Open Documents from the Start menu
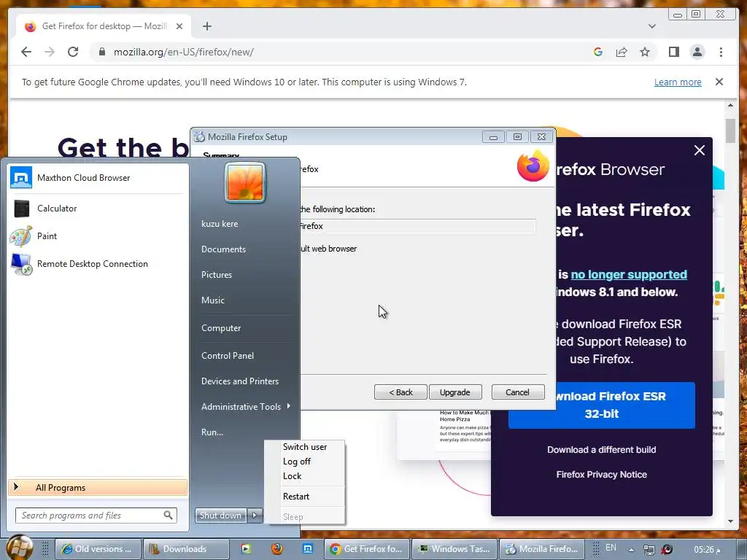This screenshot has height=560, width=747. tap(223, 249)
